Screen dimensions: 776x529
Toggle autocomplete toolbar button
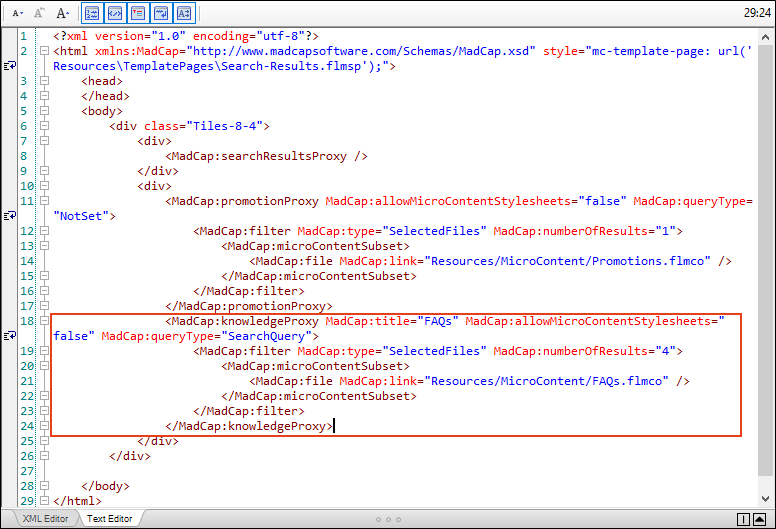[x=184, y=13]
